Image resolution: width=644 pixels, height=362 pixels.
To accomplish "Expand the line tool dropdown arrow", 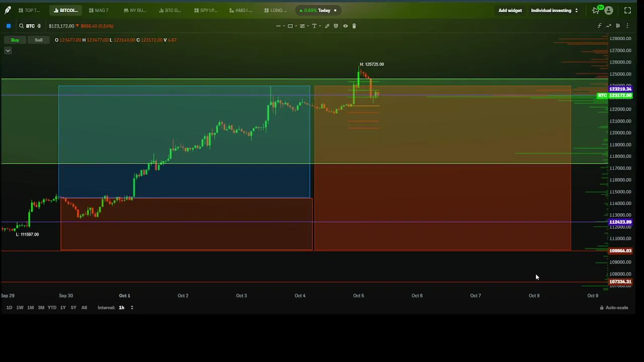I will (284, 26).
